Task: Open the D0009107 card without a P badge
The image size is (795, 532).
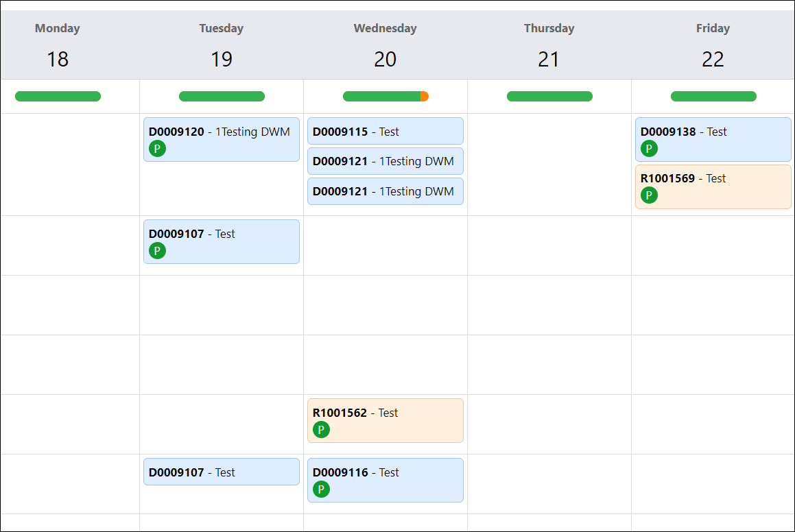Action: [221, 472]
